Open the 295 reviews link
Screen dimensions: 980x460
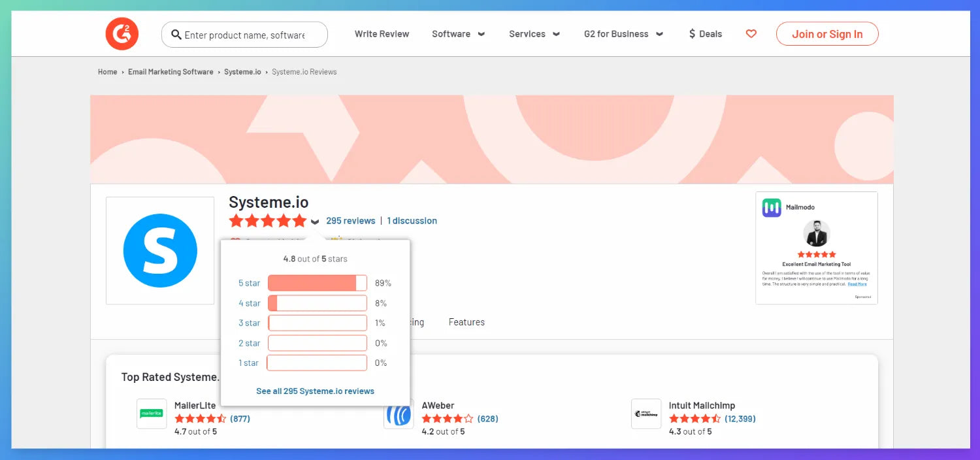pos(351,221)
